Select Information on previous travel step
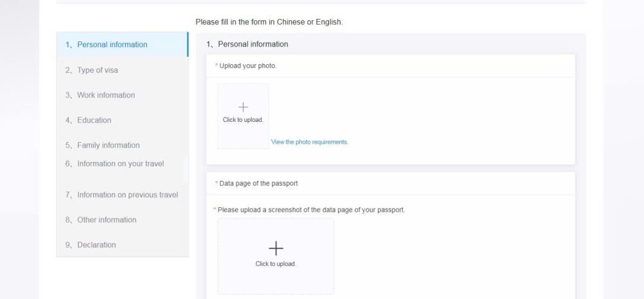644x299 pixels. 127,195
